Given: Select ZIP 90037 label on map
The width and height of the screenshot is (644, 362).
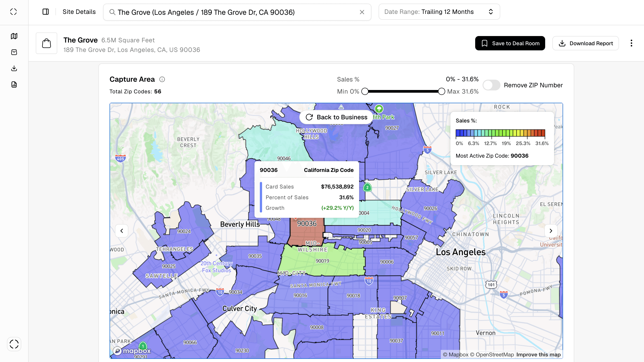Looking at the screenshot, I should click(x=396, y=341).
